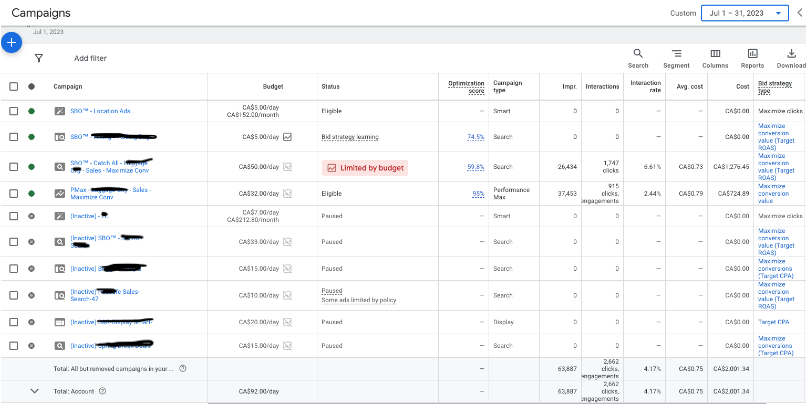Image resolution: width=811 pixels, height=410 pixels.
Task: Click the Limited by budget status badge
Action: (x=365, y=168)
